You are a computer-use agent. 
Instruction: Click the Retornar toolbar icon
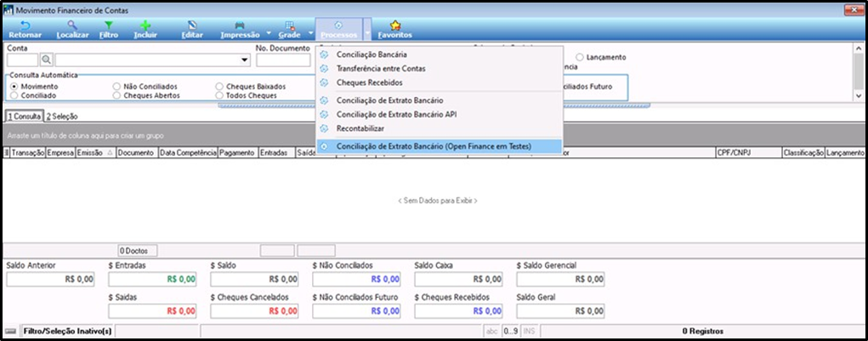click(25, 25)
